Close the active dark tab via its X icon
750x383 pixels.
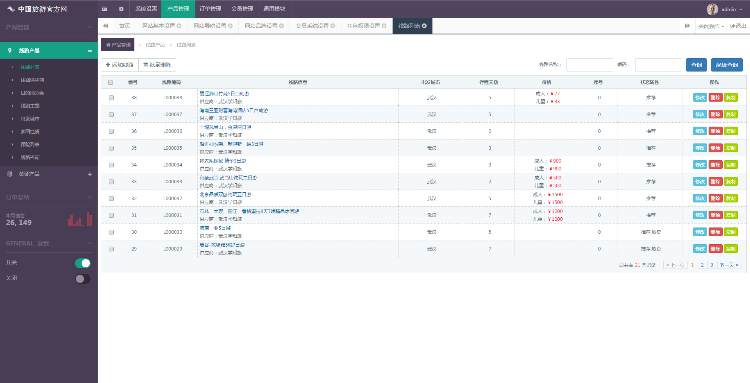tap(424, 26)
